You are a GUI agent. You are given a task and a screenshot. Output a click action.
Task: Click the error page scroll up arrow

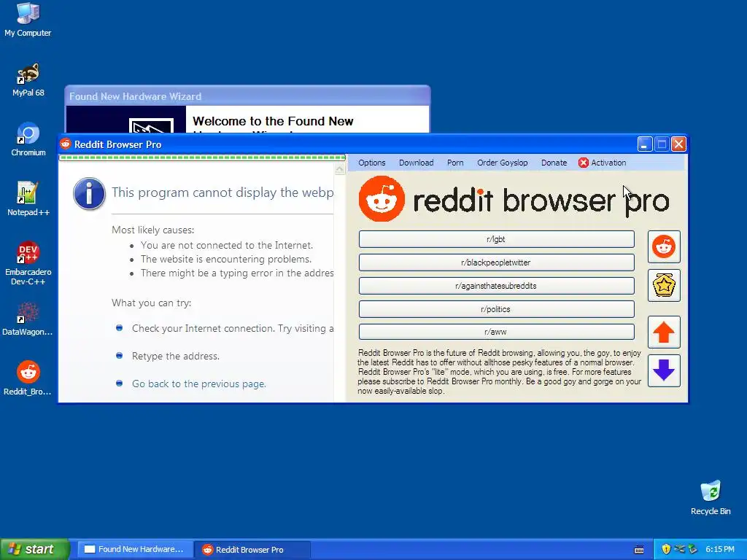point(340,169)
